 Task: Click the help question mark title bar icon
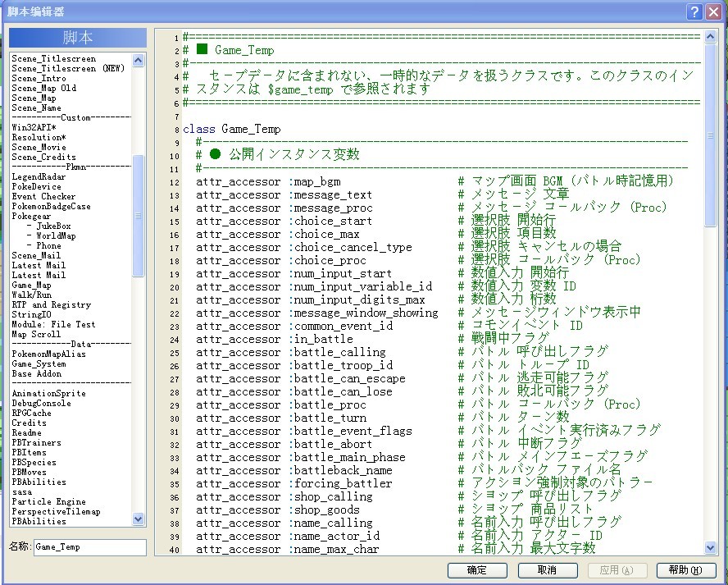[x=694, y=11]
